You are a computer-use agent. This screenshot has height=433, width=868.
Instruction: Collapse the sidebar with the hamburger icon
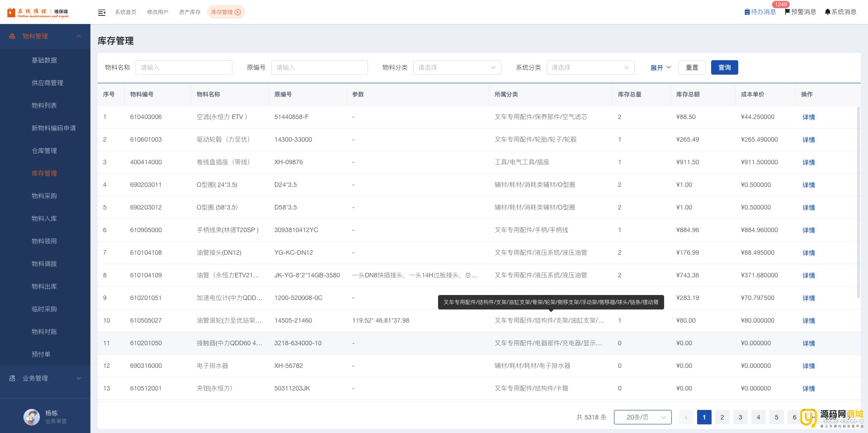101,12
